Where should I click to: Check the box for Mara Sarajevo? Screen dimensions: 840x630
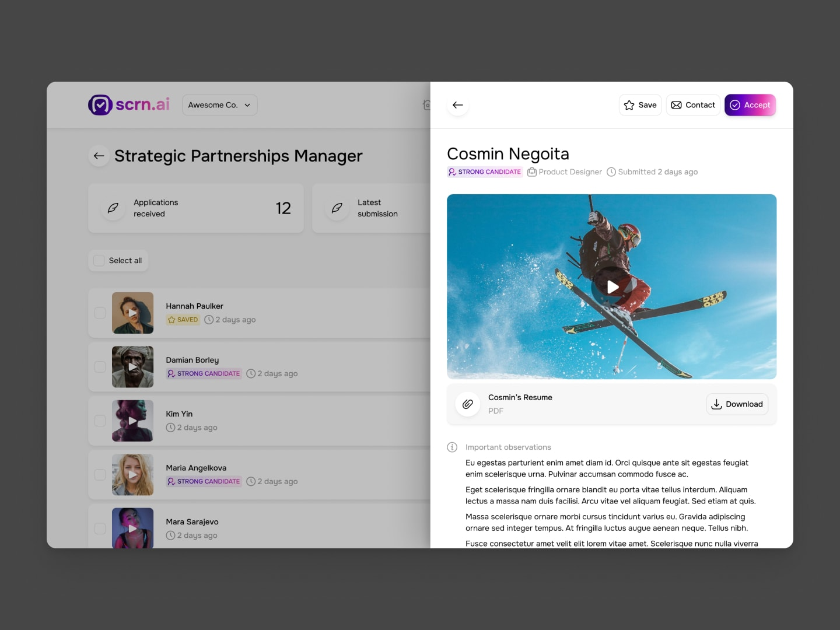[x=100, y=528]
